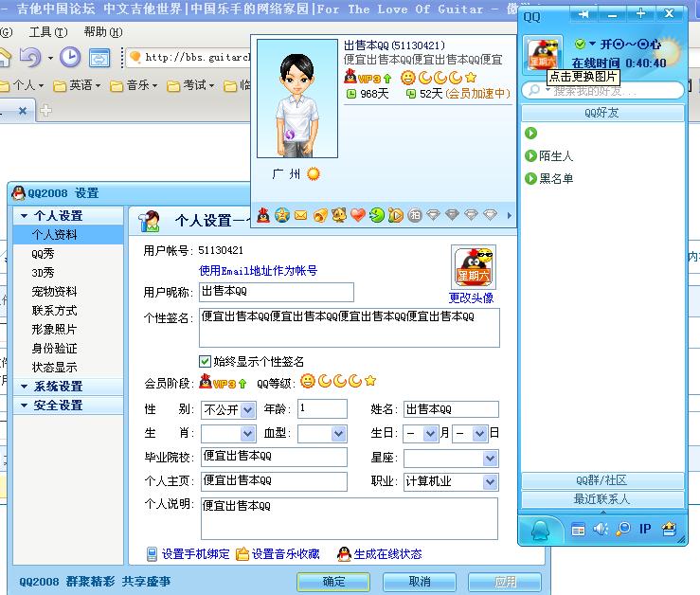
Task: Click the orange play-button music icon
Action: (x=396, y=216)
